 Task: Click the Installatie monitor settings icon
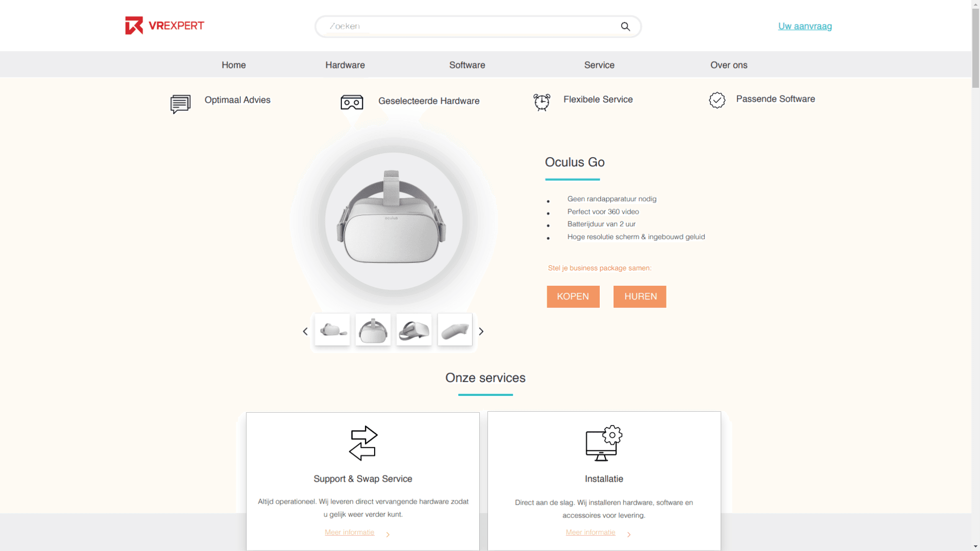pyautogui.click(x=603, y=443)
